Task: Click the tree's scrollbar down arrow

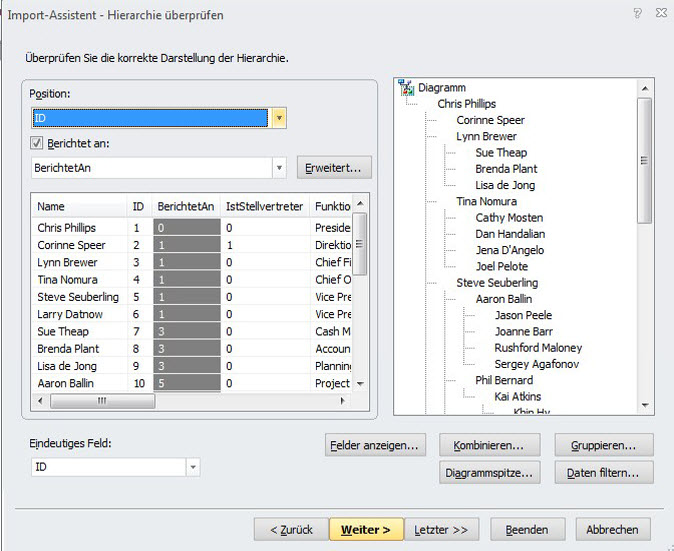Action: pos(645,405)
